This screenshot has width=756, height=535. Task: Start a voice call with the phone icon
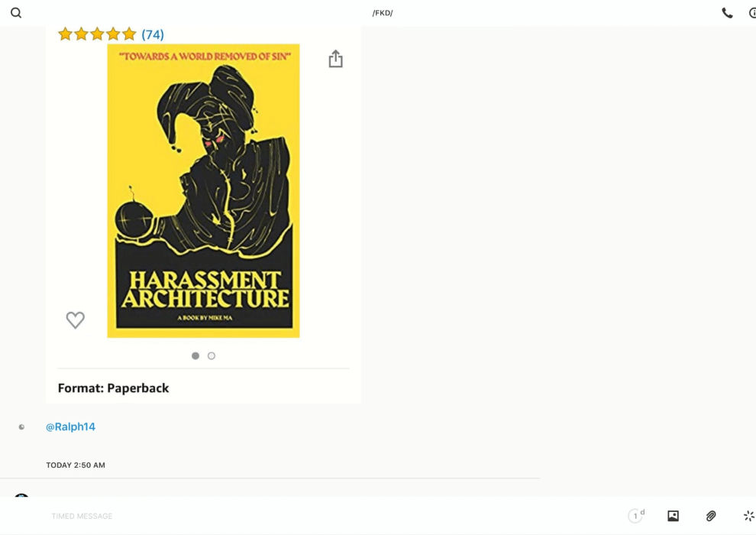coord(727,13)
